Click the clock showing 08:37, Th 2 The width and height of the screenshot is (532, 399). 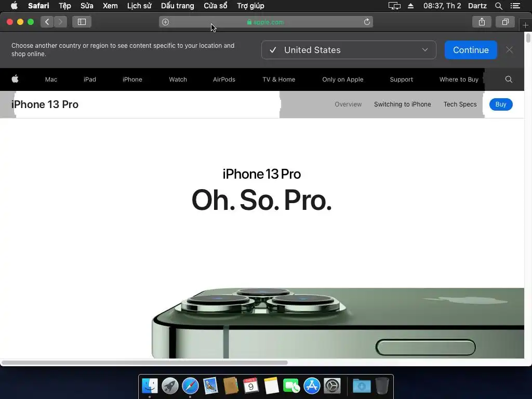click(442, 6)
